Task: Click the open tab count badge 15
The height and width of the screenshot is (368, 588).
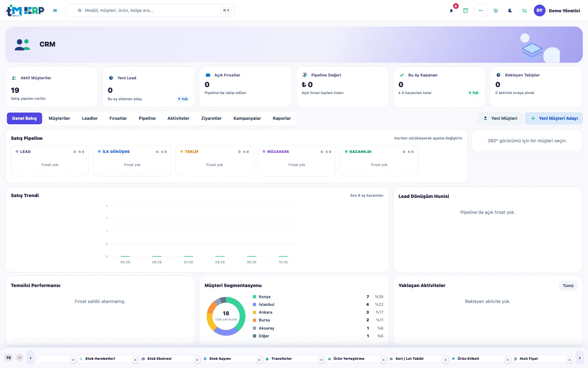Action: point(9,358)
